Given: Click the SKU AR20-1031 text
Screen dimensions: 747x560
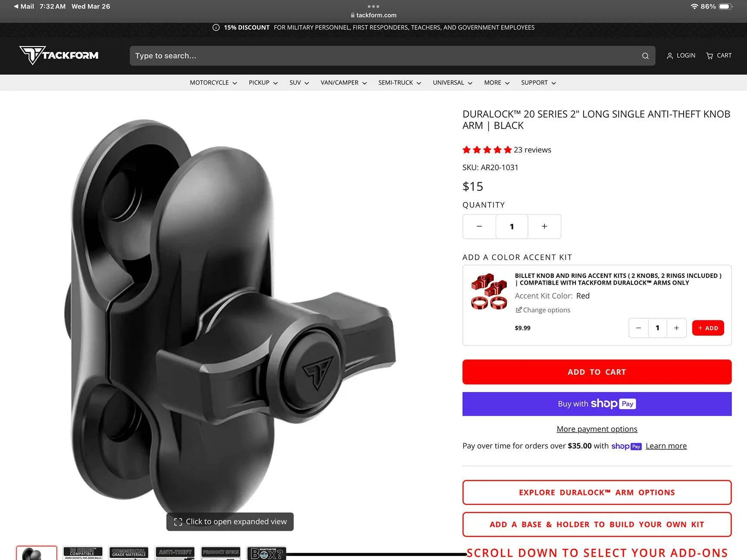Looking at the screenshot, I should (x=491, y=168).
